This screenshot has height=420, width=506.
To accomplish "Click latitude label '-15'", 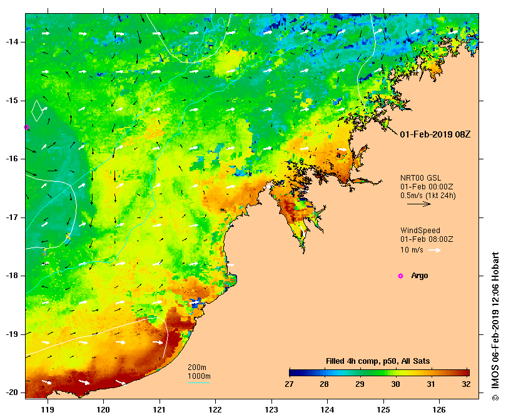I will [x=12, y=101].
